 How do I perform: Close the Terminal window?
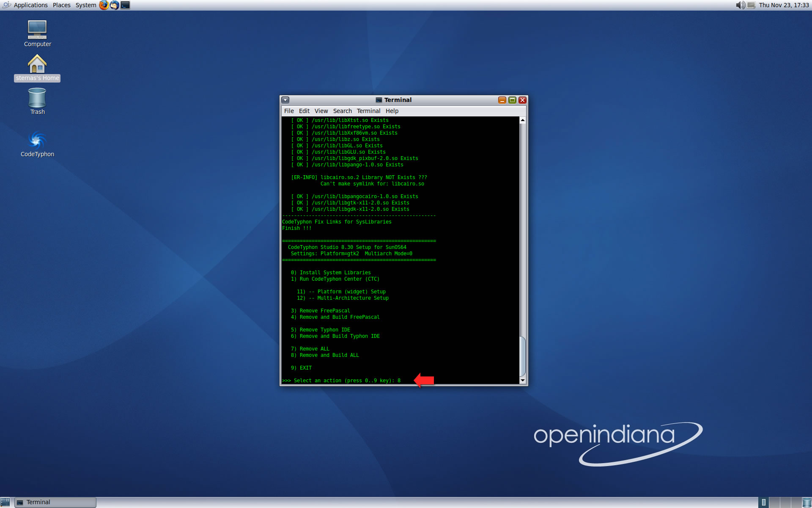522,100
